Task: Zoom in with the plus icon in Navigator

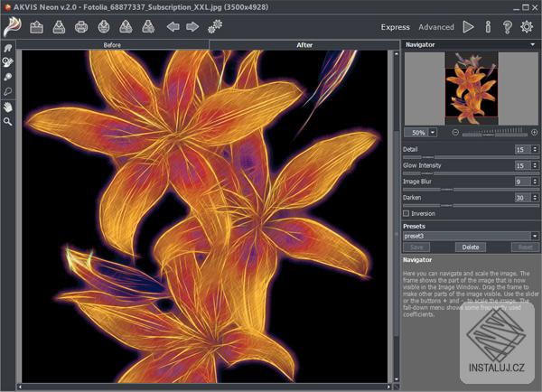Action: click(535, 133)
